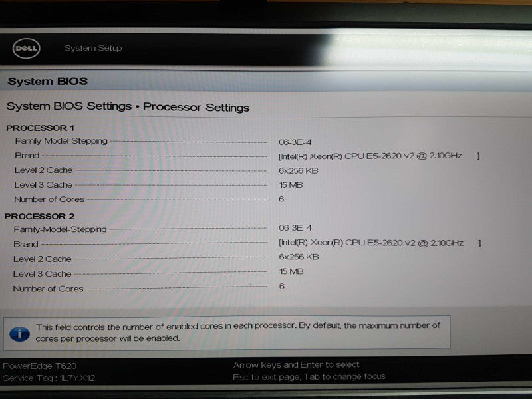Click Processor 2 Number of Cores label
Image resolution: width=532 pixels, height=399 pixels.
(x=48, y=289)
